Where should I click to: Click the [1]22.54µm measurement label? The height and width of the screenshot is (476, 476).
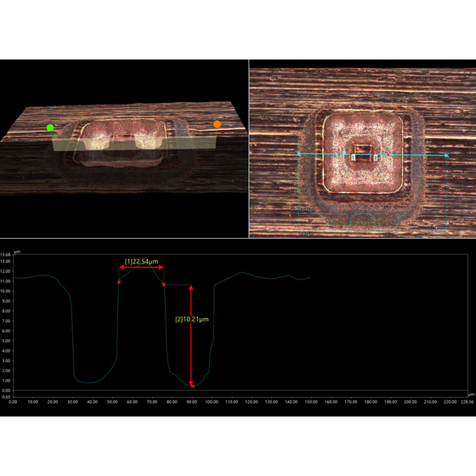pyautogui.click(x=141, y=262)
